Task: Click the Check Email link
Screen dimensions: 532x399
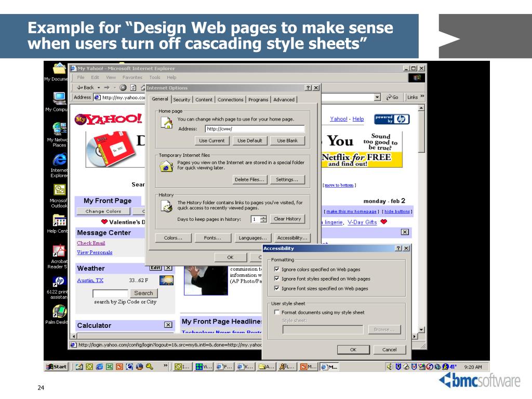Action: point(91,243)
